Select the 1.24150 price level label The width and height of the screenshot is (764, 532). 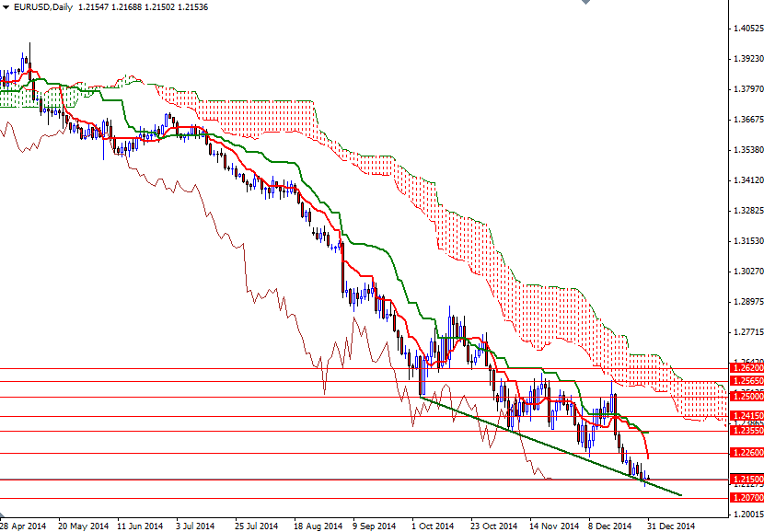pyautogui.click(x=747, y=415)
